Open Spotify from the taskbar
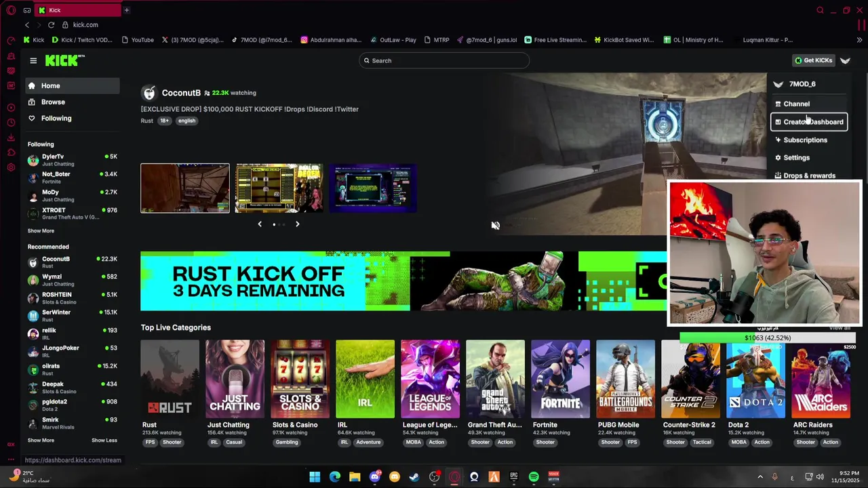Viewport: 868px width, 488px height. 534,477
